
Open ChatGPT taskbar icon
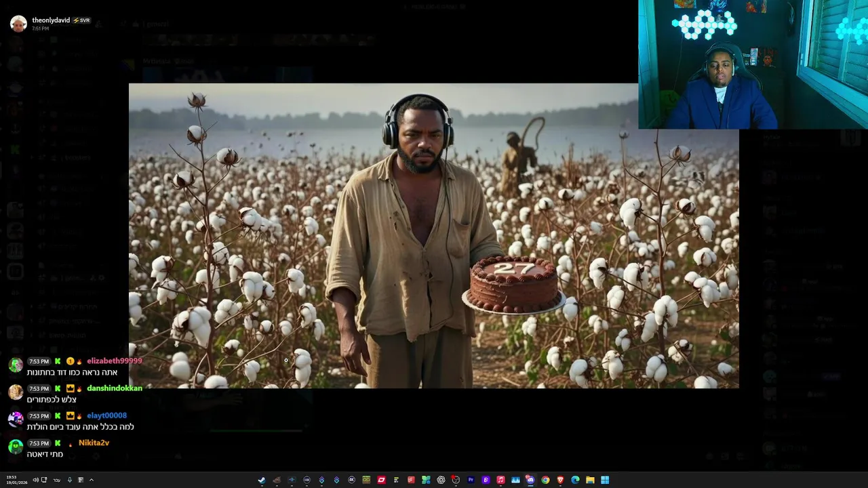tap(441, 480)
